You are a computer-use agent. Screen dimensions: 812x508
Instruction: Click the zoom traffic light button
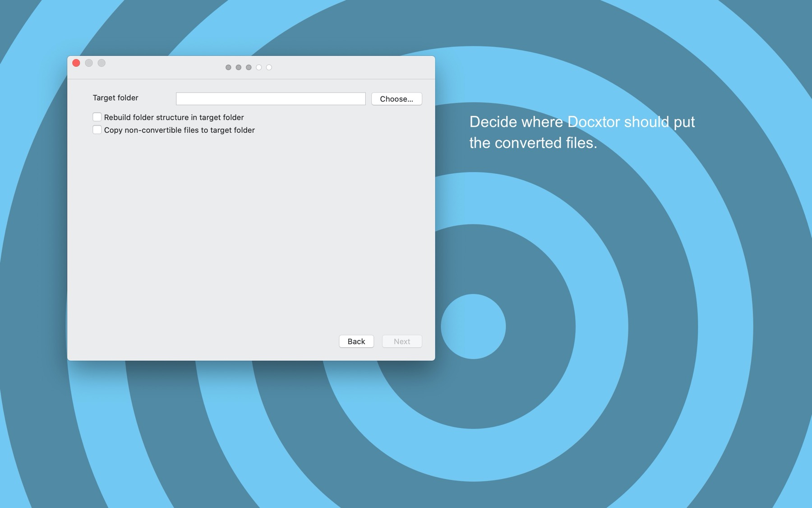click(102, 63)
